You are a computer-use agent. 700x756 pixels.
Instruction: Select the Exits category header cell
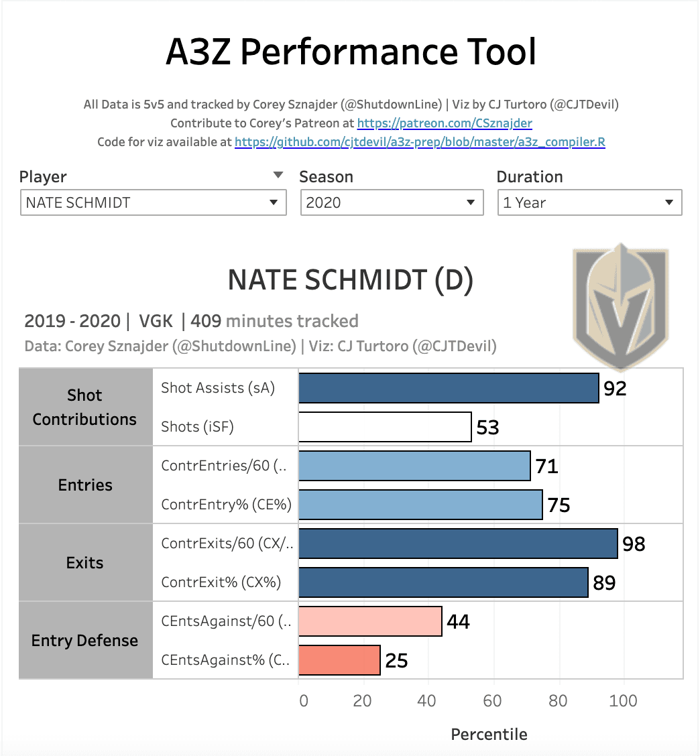click(85, 562)
